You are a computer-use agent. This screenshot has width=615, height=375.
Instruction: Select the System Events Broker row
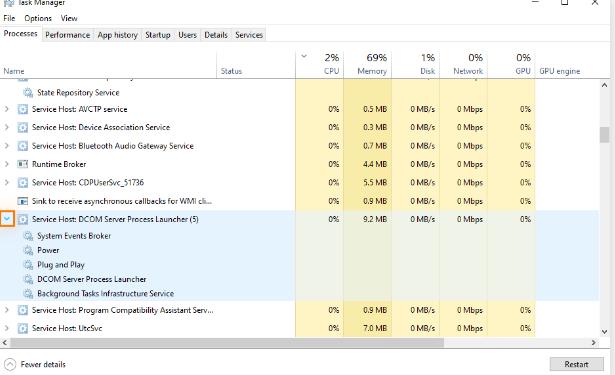[x=300, y=236]
